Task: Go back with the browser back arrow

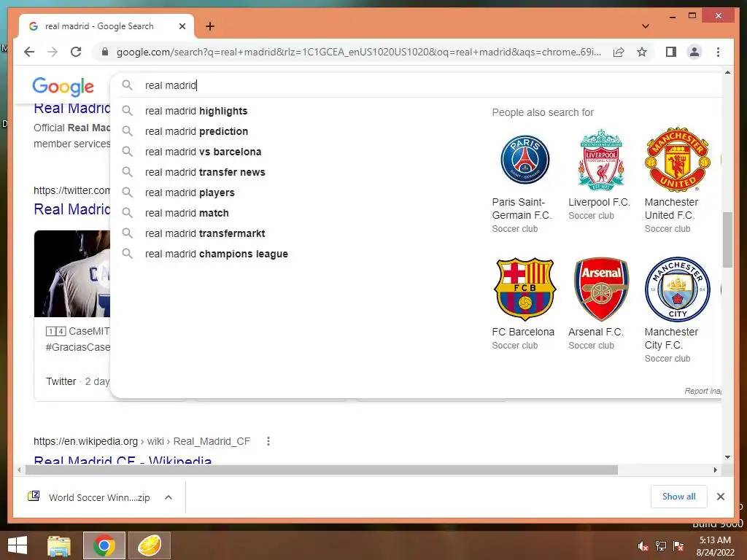Action: [29, 52]
